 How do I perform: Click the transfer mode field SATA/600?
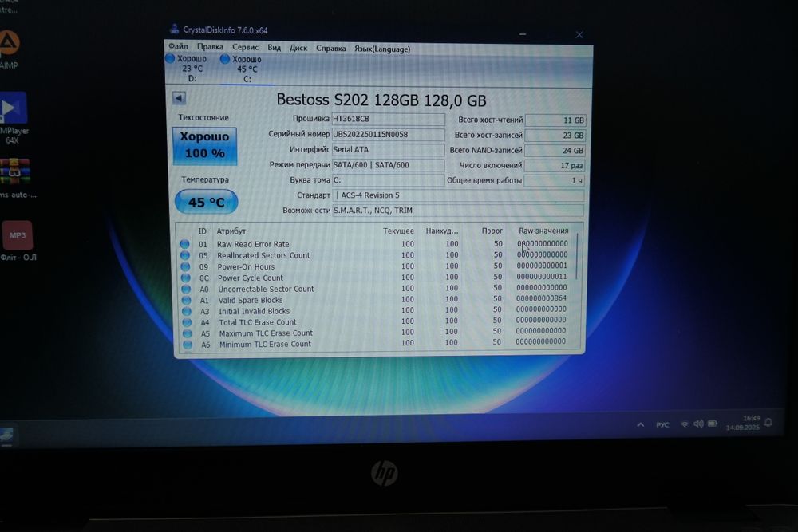pos(389,165)
